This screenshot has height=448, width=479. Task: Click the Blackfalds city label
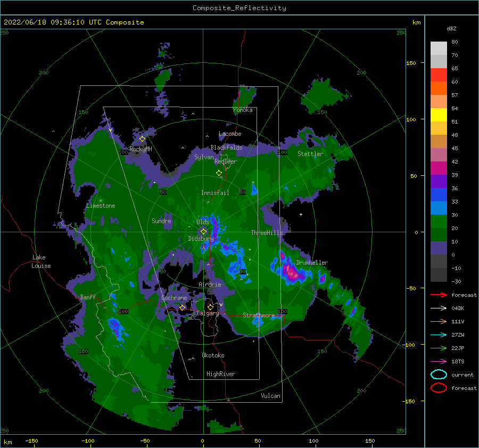point(226,148)
